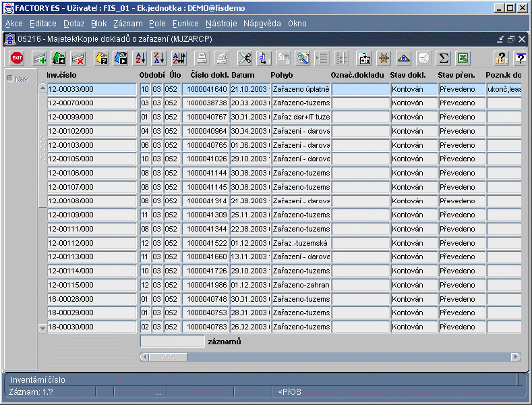
Task: Open the Dotaz menu
Action: 73,24
